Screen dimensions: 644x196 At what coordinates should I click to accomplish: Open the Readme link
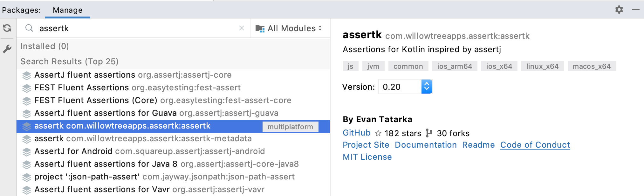coord(478,145)
